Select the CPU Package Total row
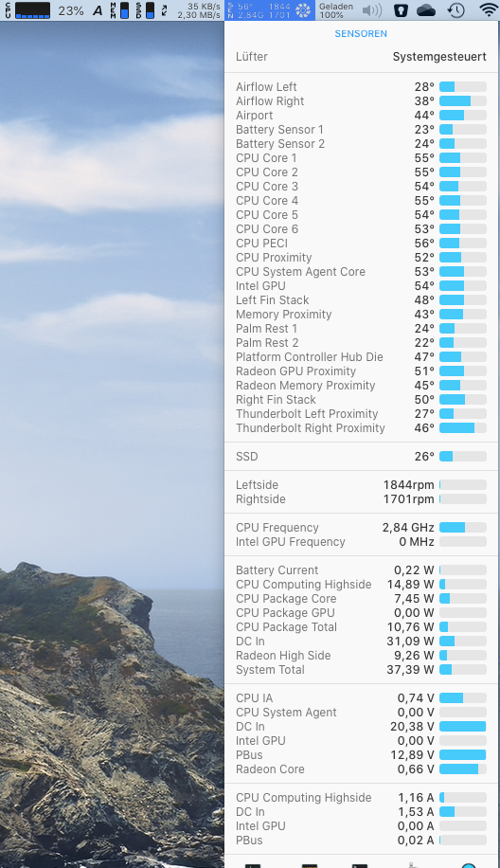500x868 pixels. (361, 627)
